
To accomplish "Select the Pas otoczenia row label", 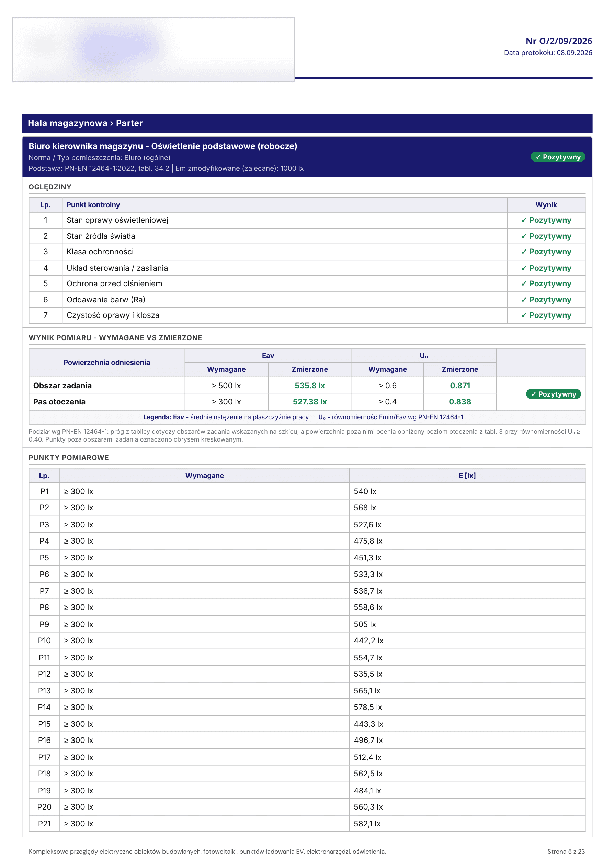I will pos(59,402).
